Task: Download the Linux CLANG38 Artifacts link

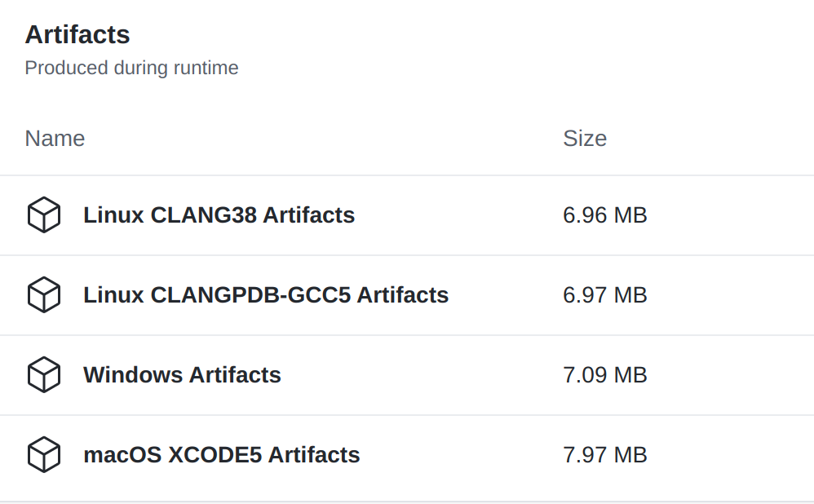Action: 219,214
